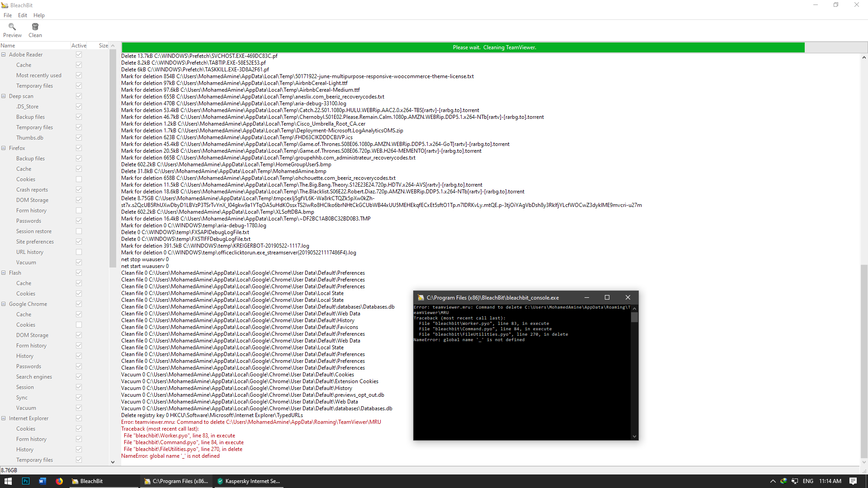Click the console window's vertical scrollbar
Viewport: 868px width, 488px height.
click(634, 371)
